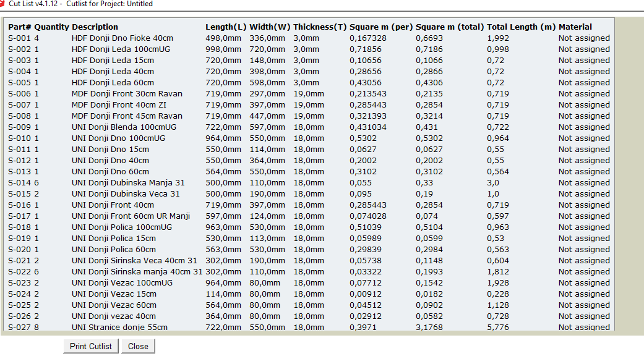Click total square m 0,4306 in S-005 row
Image resolution: width=644 pixels, height=364 pixels.
click(429, 82)
